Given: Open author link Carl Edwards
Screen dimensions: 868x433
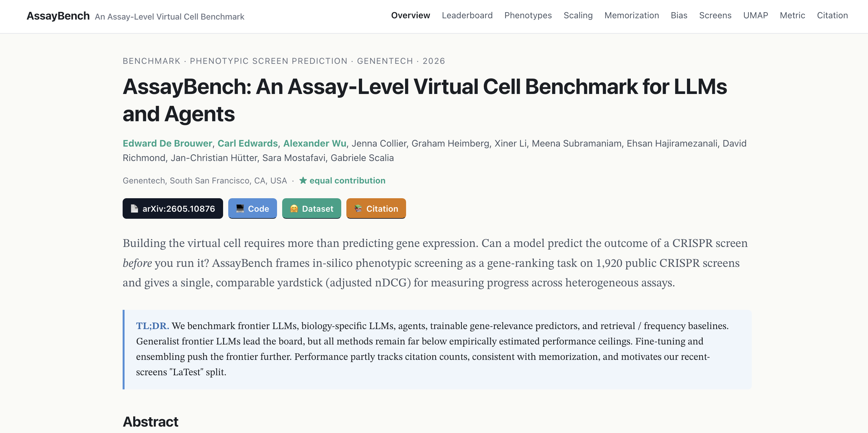Looking at the screenshot, I should point(248,143).
